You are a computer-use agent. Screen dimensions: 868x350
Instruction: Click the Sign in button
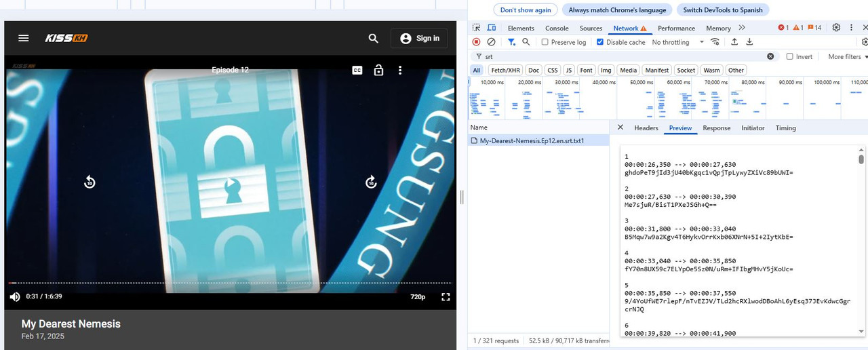tap(418, 39)
